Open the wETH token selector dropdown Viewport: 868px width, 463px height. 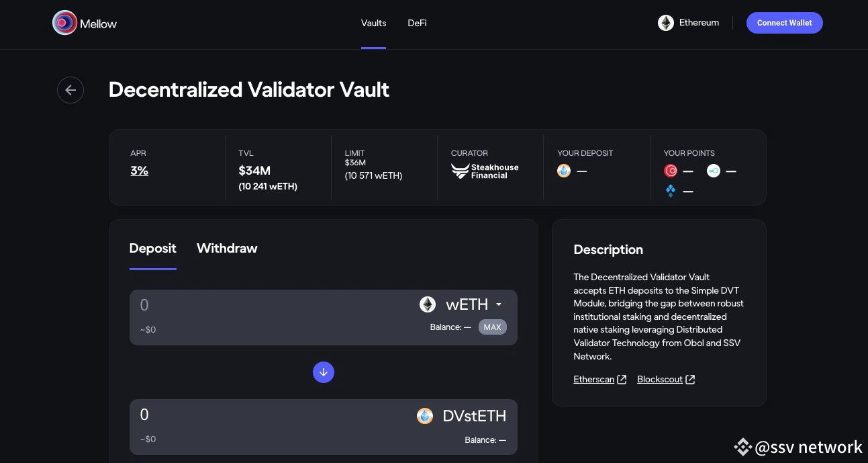(x=499, y=304)
